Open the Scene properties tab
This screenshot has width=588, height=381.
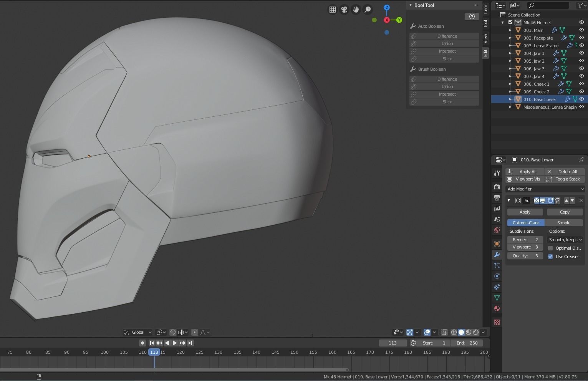click(497, 219)
